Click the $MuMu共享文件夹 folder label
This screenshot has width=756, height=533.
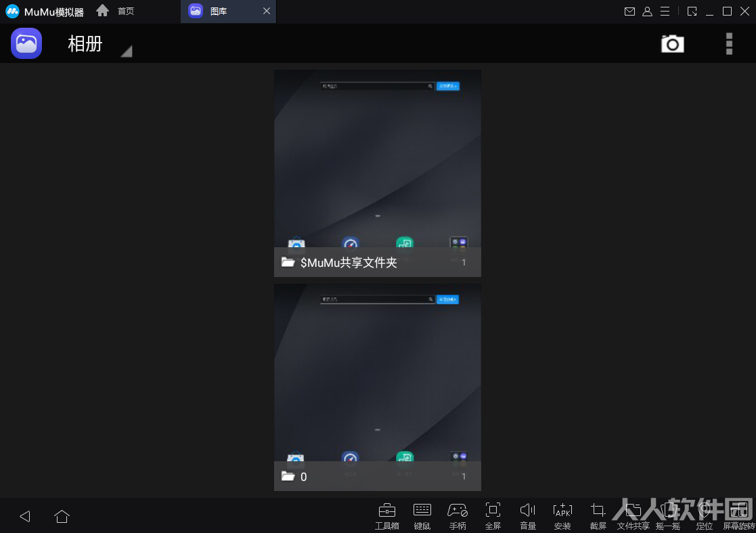349,262
